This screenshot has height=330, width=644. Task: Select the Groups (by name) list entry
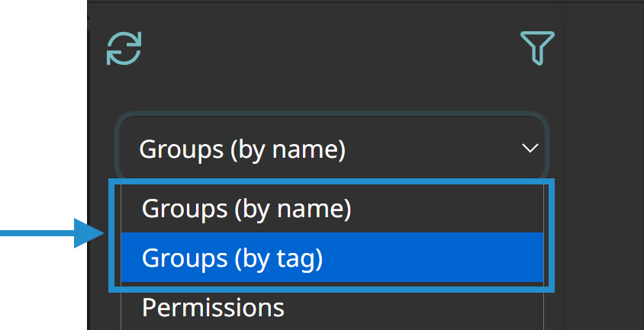click(x=332, y=209)
